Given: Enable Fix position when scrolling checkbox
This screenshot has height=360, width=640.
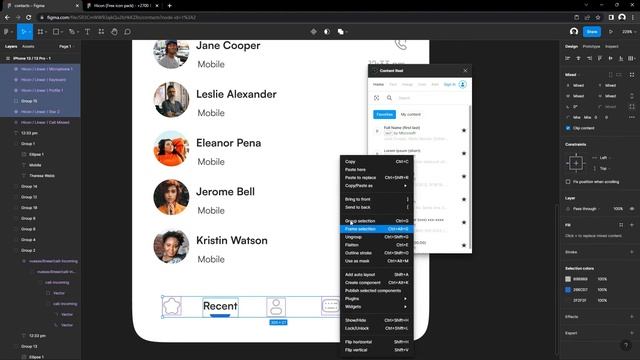Looking at the screenshot, I should click(x=568, y=182).
